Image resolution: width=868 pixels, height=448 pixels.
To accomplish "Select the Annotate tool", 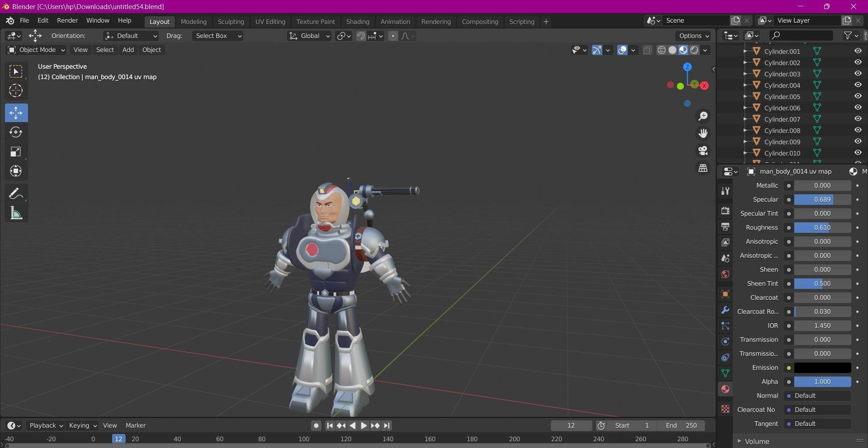I will [16, 194].
